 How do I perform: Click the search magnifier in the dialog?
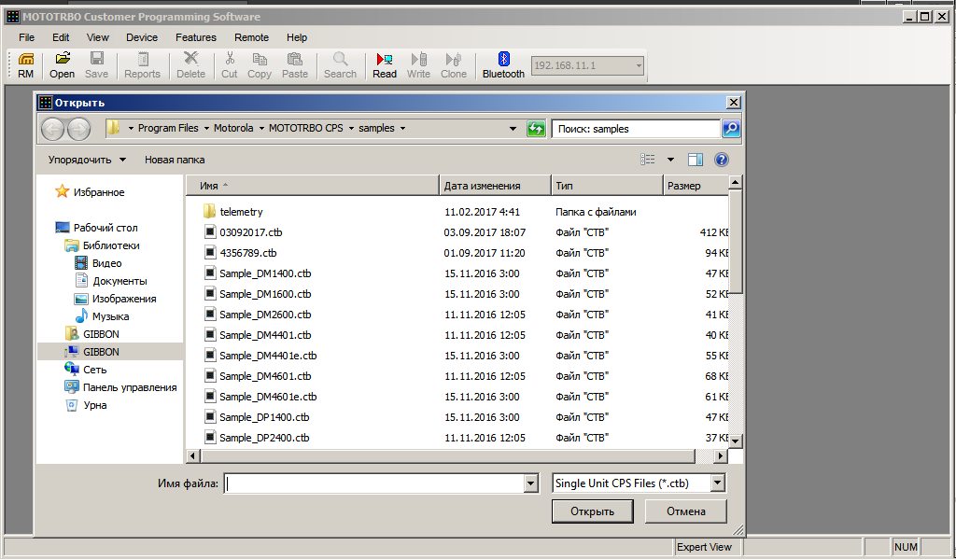coord(730,129)
